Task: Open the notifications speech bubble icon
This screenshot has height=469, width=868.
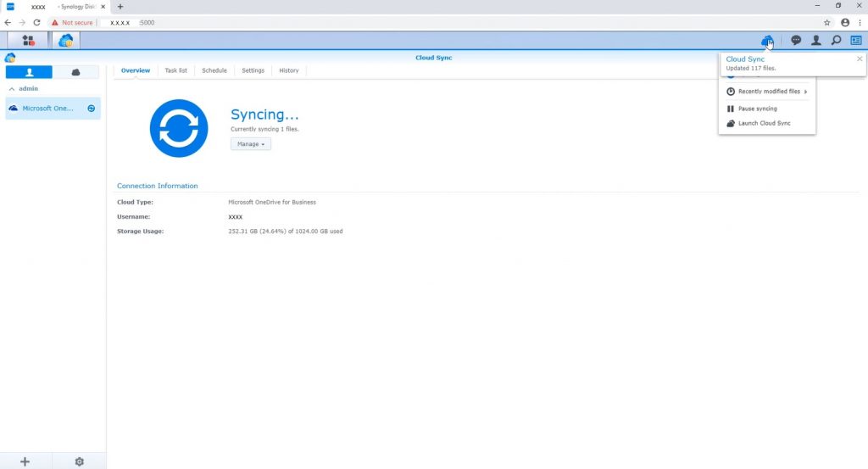Action: pos(796,40)
